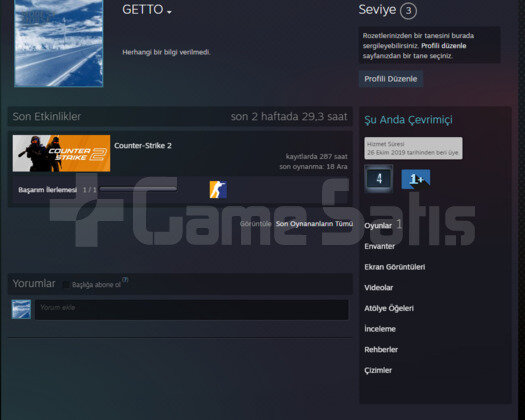
Task: Open the Çizimler link
Action: pyautogui.click(x=378, y=370)
